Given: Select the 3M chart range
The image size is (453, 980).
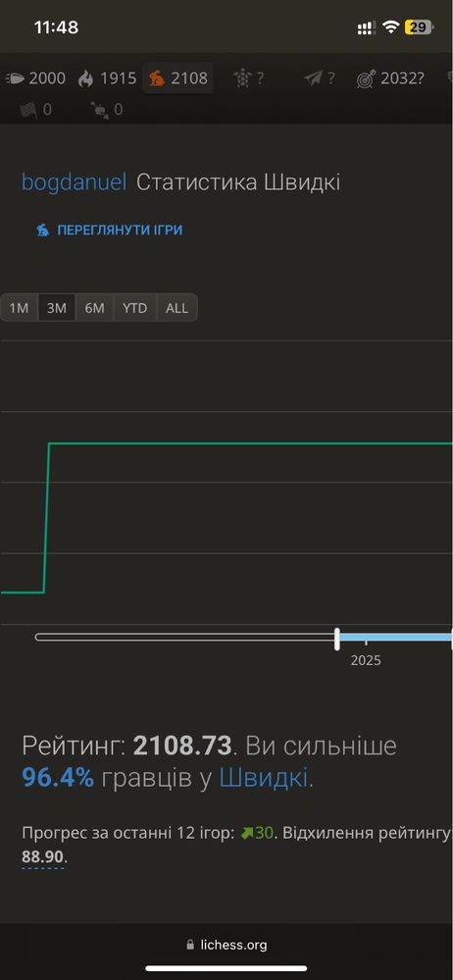Looking at the screenshot, I should [57, 308].
